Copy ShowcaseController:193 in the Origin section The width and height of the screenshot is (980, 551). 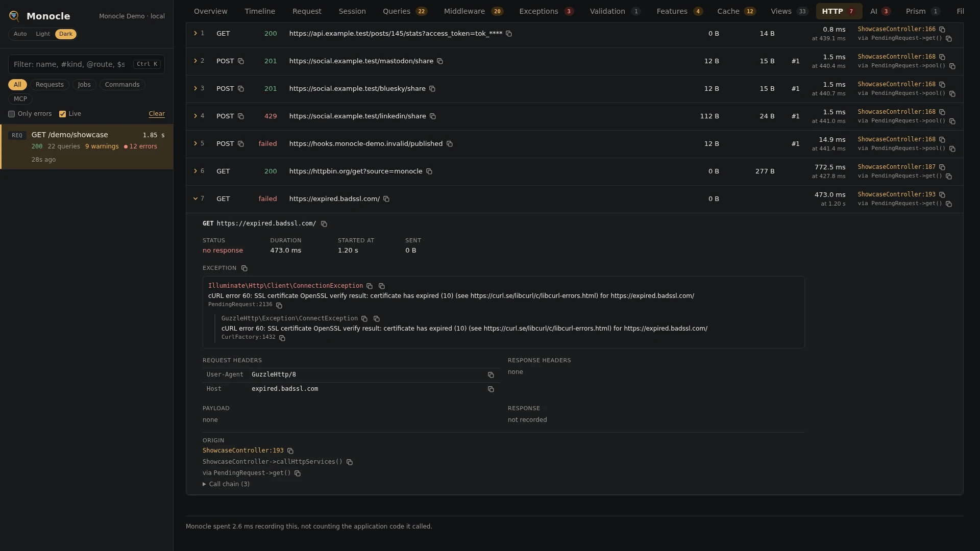click(290, 451)
